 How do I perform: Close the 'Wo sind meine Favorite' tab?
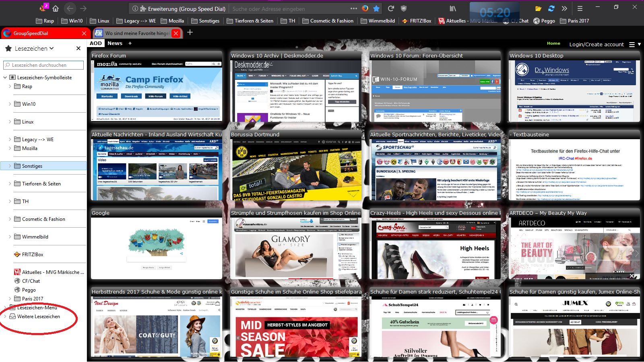[176, 33]
